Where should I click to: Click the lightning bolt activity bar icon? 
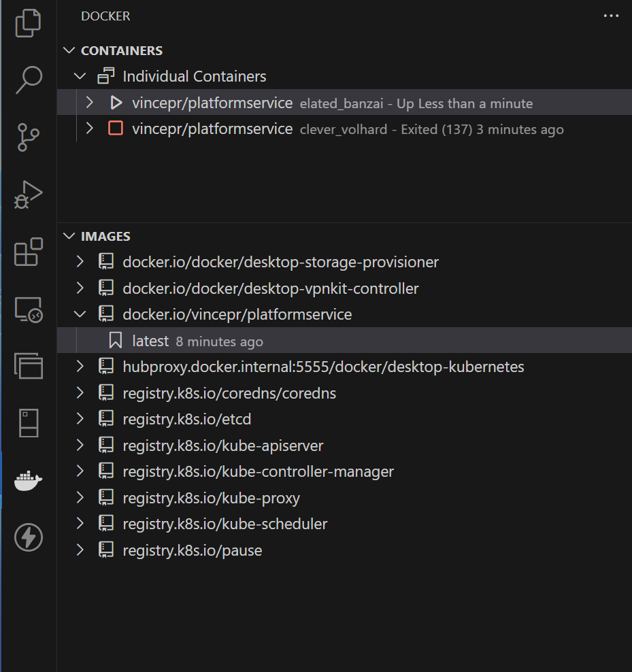click(x=29, y=538)
